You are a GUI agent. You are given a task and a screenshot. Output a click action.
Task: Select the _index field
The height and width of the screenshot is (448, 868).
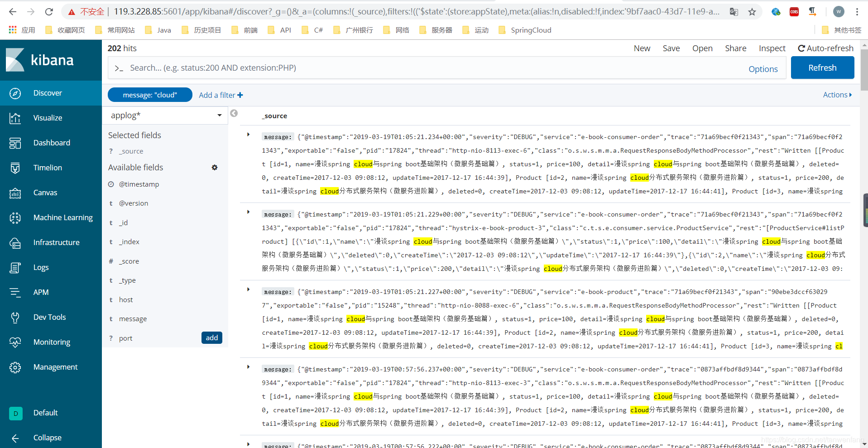click(129, 242)
